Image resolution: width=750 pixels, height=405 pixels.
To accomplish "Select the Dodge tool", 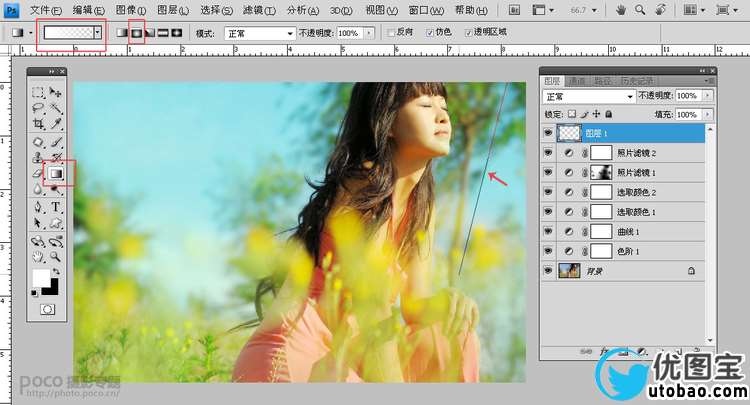I will 56,190.
